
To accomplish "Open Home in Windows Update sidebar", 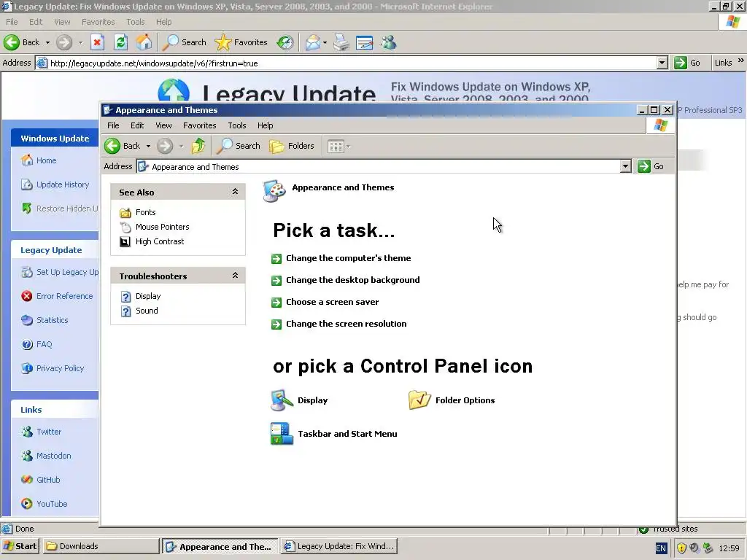I will (39, 160).
